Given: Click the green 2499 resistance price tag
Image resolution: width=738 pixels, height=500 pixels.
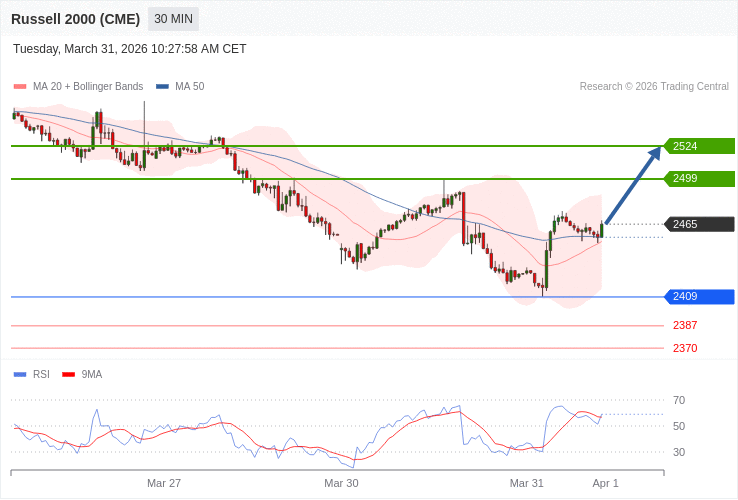Looking at the screenshot, I should pyautogui.click(x=699, y=179).
